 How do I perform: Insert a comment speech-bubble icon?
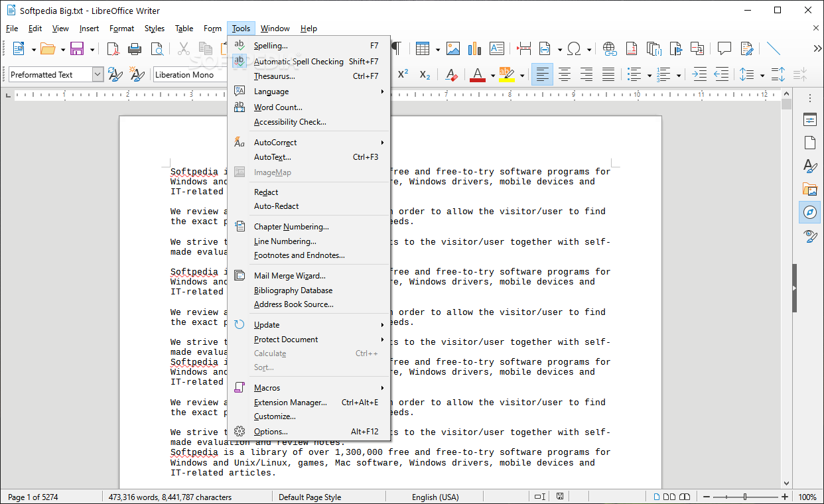coord(724,48)
